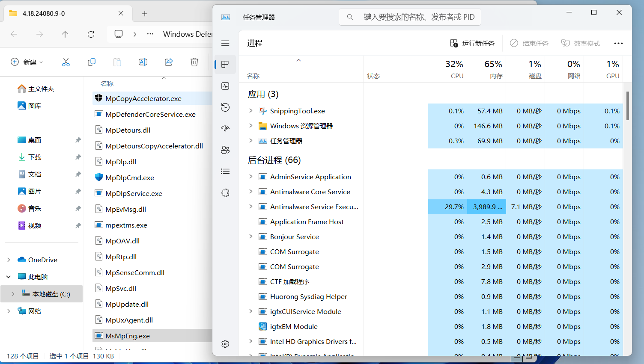This screenshot has width=644, height=364.
Task: Expand Bonjour Service process
Action: (251, 237)
